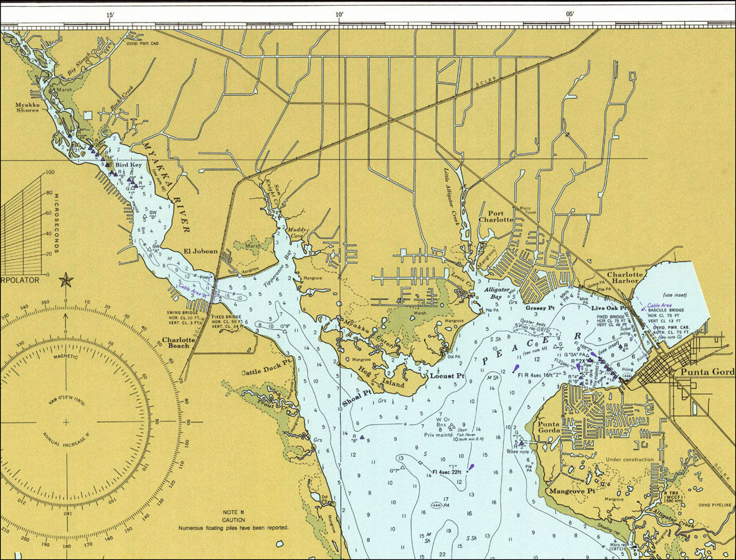This screenshot has width=736, height=560.
Task: Click the G"9" buoy near Cattle Dock Pt
Action: (x=284, y=331)
